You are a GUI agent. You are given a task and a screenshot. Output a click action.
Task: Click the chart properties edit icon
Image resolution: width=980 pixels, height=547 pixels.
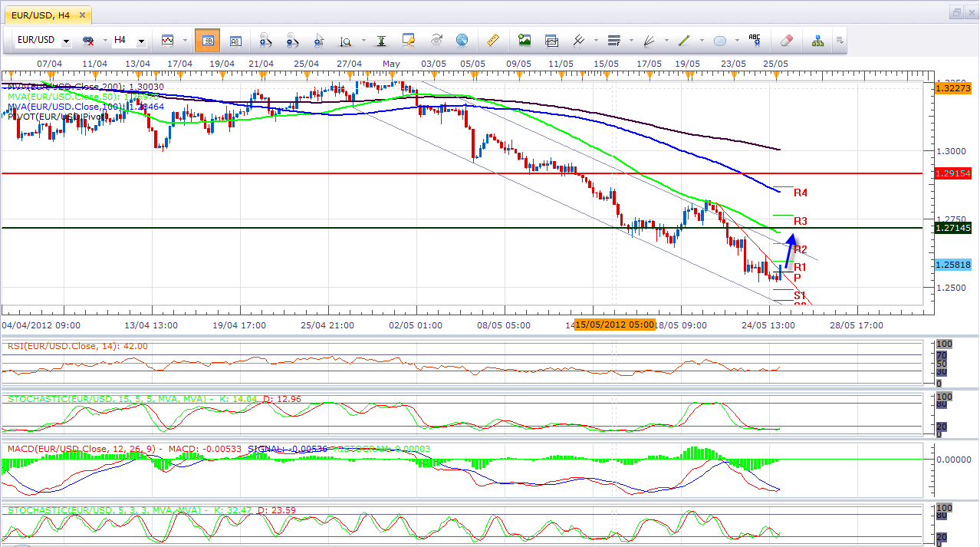click(409, 41)
